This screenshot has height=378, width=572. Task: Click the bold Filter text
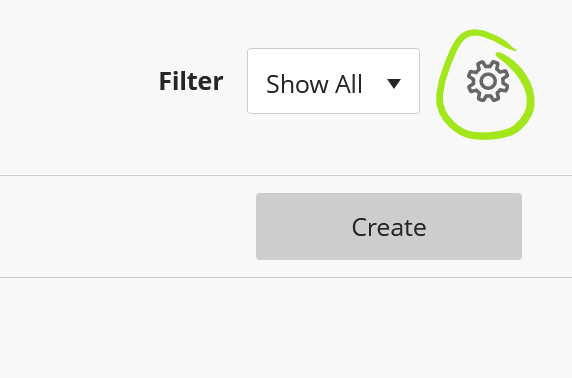(191, 81)
